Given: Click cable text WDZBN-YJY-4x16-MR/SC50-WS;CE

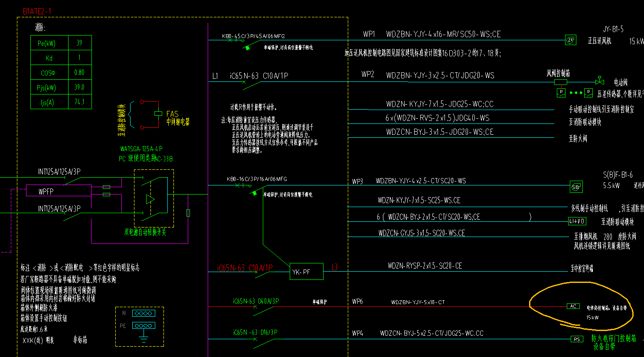Looking at the screenshot, I should 443,34.
